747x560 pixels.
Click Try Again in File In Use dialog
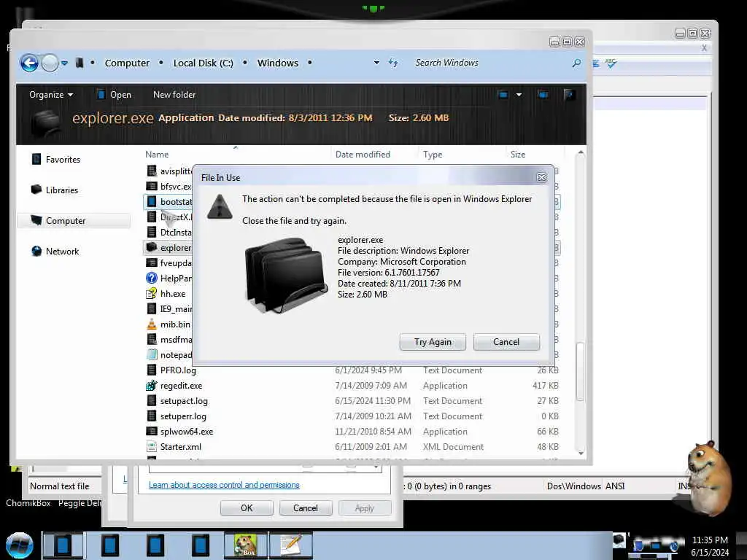point(433,342)
